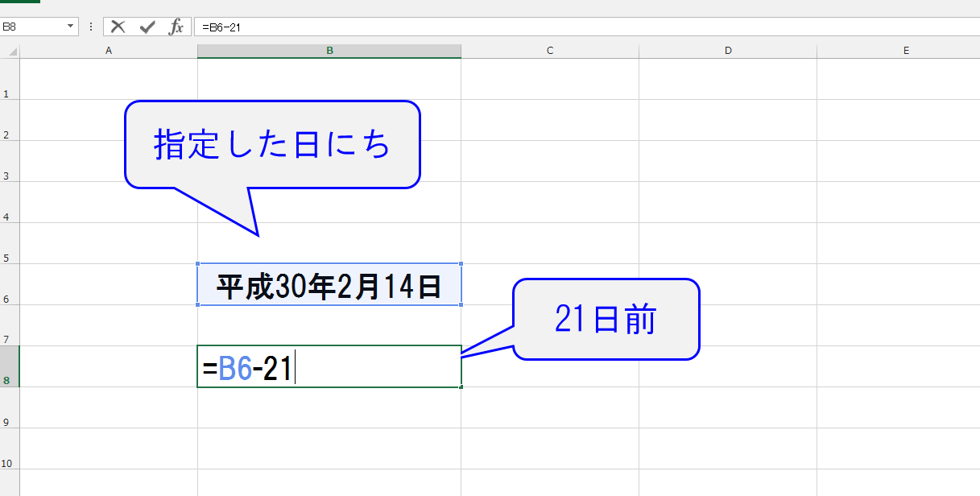Screen dimensions: 980x496
Task: Select the column B header
Action: coord(329,51)
